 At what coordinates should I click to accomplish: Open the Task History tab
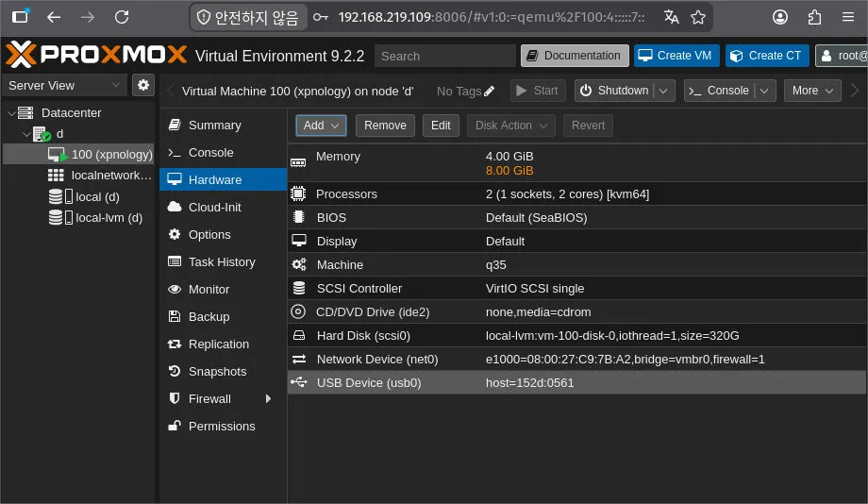point(223,262)
